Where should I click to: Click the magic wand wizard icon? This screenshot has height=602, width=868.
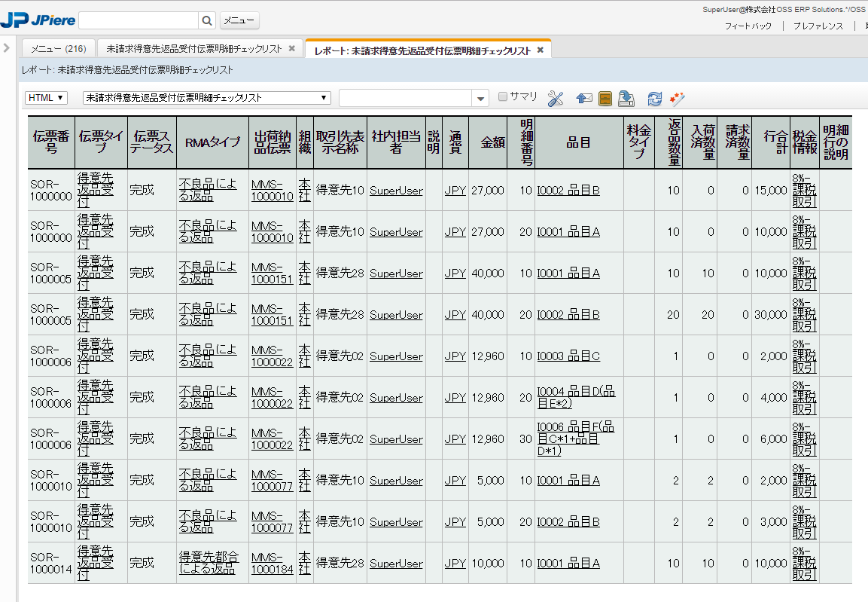(x=677, y=99)
